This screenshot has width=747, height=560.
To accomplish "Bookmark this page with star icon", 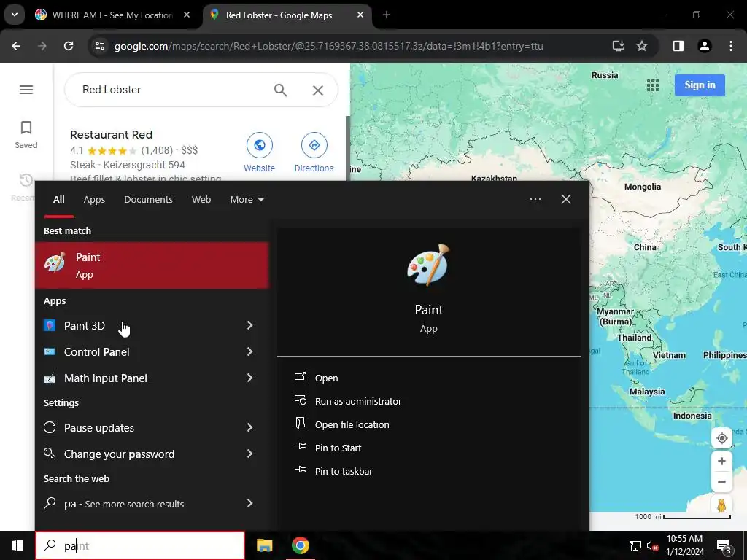I will (642, 46).
